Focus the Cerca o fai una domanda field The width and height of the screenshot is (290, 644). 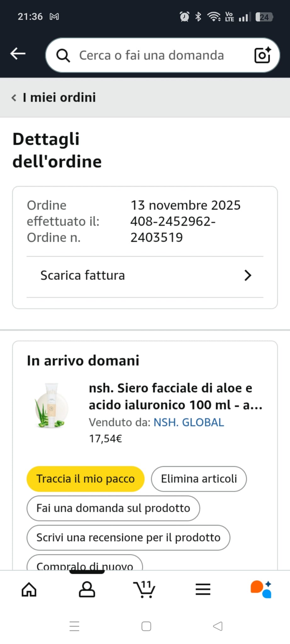(x=151, y=55)
